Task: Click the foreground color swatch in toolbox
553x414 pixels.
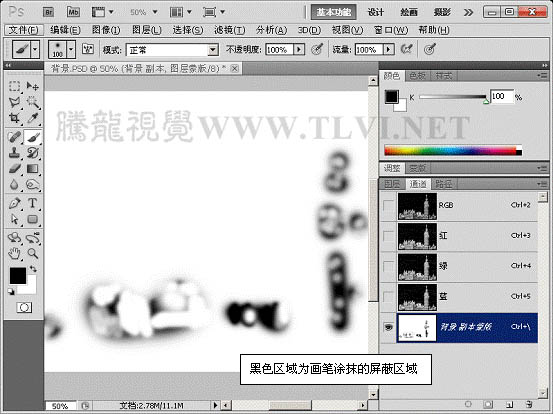Action: [x=18, y=275]
